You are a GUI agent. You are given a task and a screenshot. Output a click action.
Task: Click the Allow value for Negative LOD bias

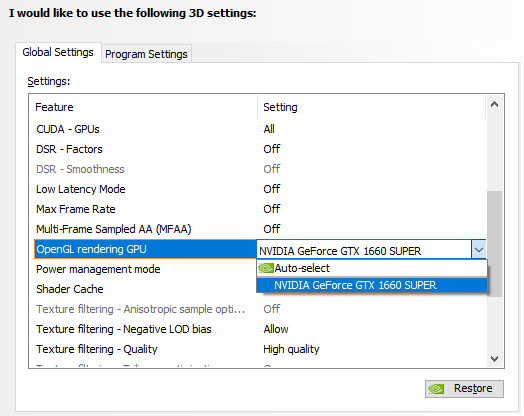(276, 329)
